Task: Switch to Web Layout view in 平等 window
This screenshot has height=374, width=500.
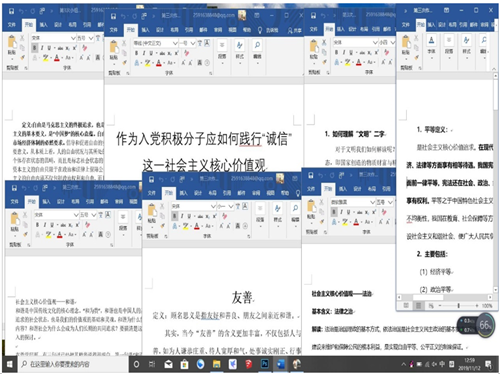Action: coord(431,305)
